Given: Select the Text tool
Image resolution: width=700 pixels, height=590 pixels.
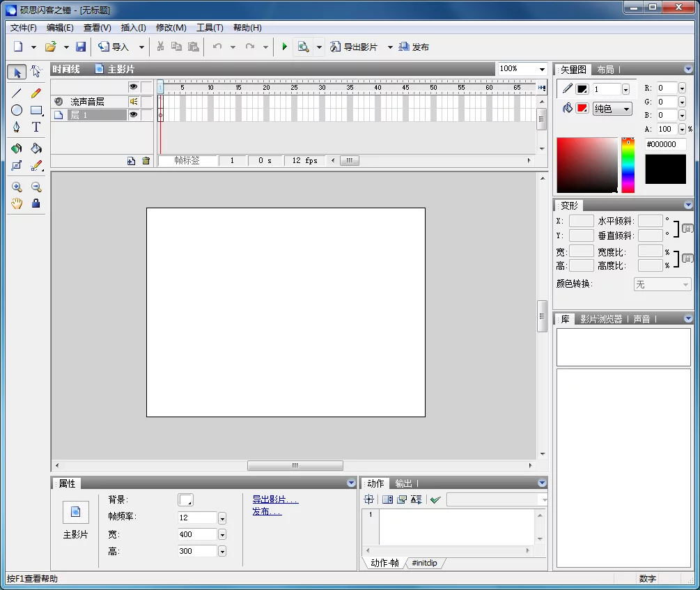Looking at the screenshot, I should pos(36,127).
